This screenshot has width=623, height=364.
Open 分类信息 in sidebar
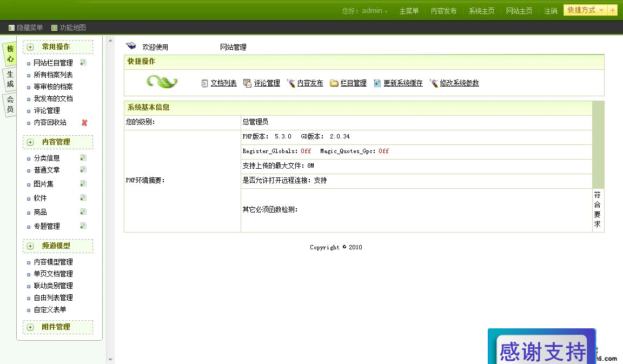[47, 158]
